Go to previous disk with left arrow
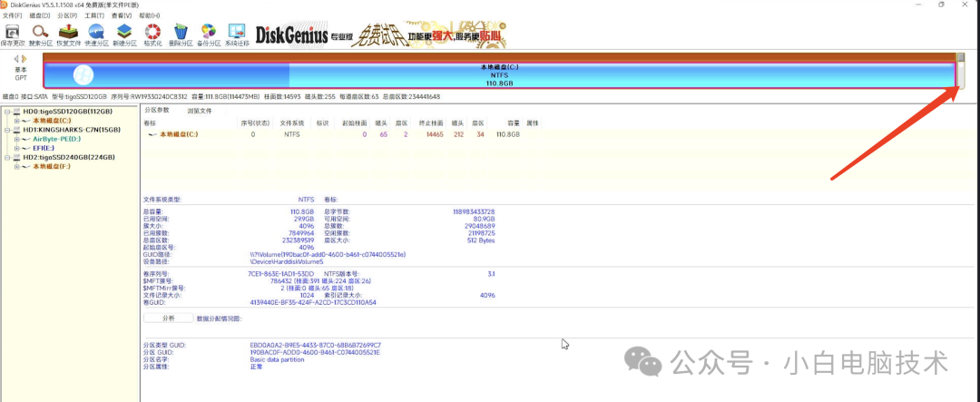980x402 pixels. point(17,59)
